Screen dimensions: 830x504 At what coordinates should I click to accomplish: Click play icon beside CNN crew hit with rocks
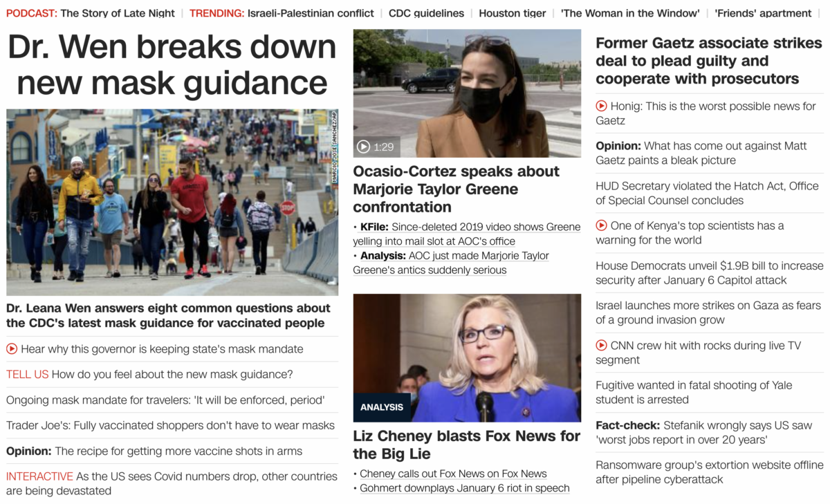pyautogui.click(x=602, y=346)
